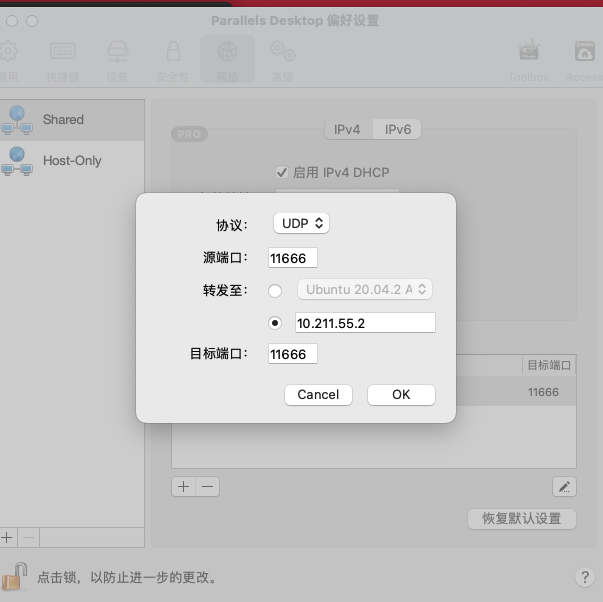Click the destination port (目标端口) field
Viewport: 603px width, 602px height.
click(293, 354)
